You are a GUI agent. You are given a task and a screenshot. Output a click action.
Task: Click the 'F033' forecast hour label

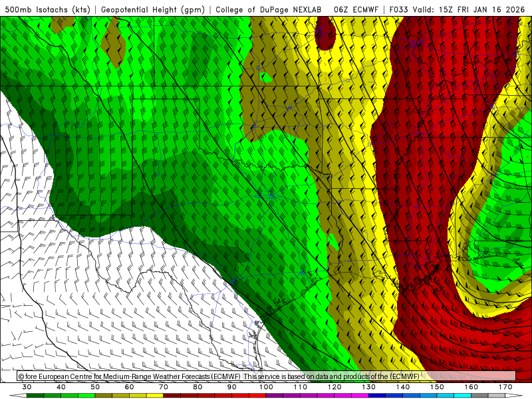(x=399, y=9)
